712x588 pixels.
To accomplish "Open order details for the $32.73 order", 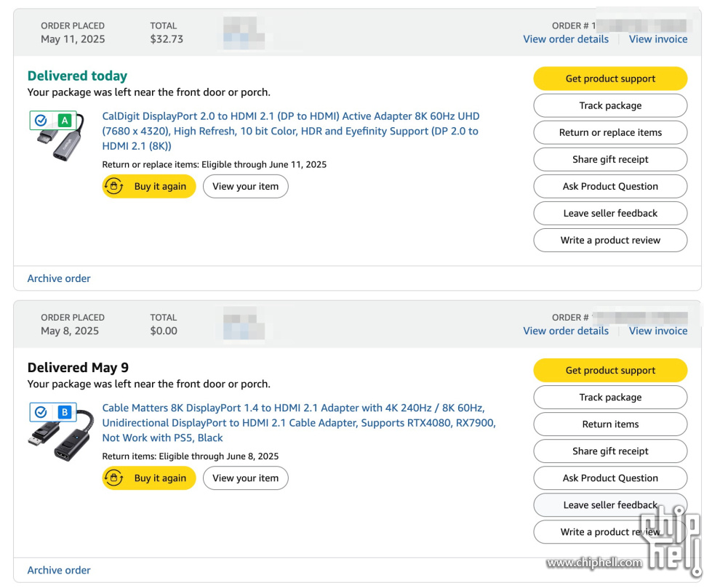I will coord(566,39).
